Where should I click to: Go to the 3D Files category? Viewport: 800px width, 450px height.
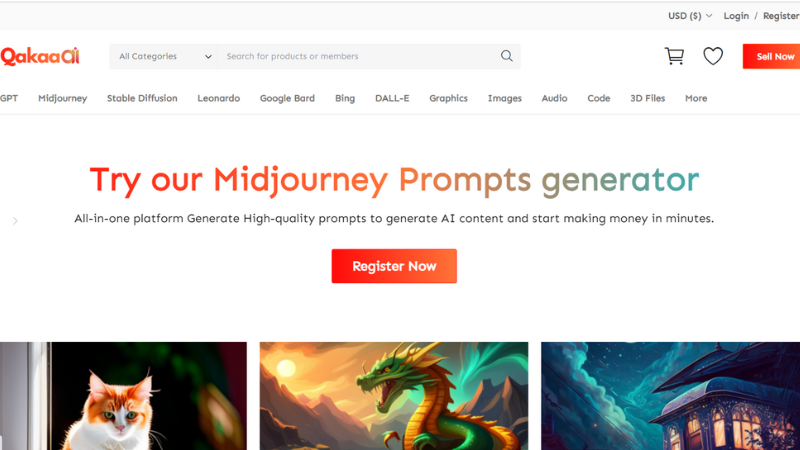click(647, 98)
